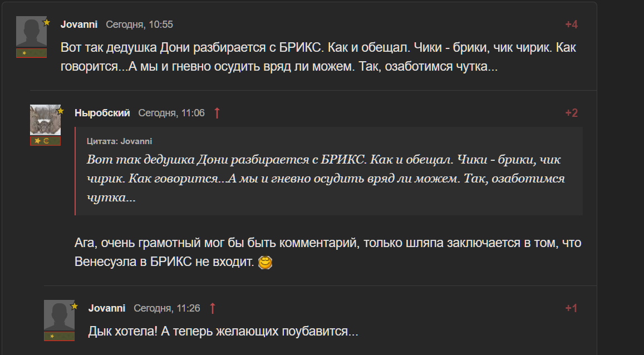The height and width of the screenshot is (355, 644).
Task: Click the "Цитата: Jovanni" quote header
Action: click(x=120, y=141)
